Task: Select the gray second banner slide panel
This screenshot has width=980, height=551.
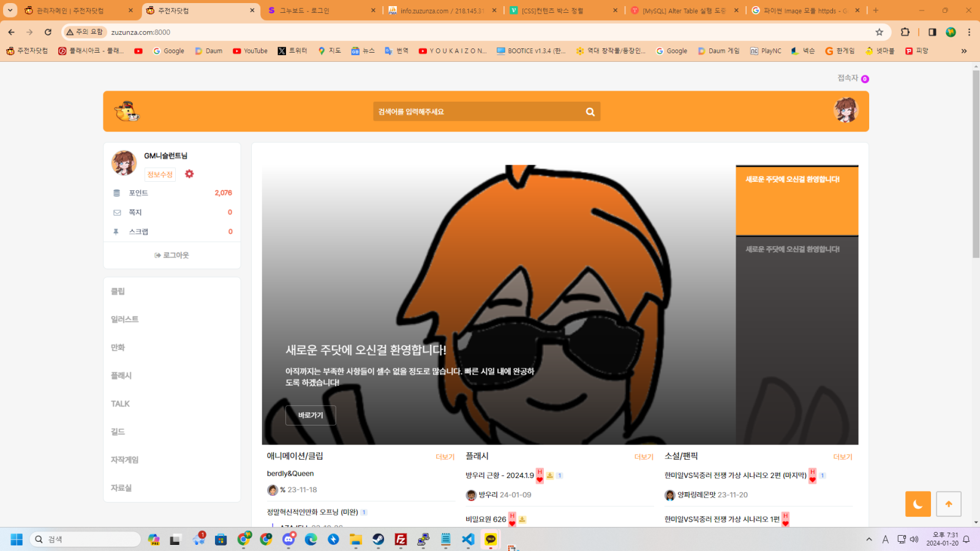Action: pyautogui.click(x=796, y=306)
